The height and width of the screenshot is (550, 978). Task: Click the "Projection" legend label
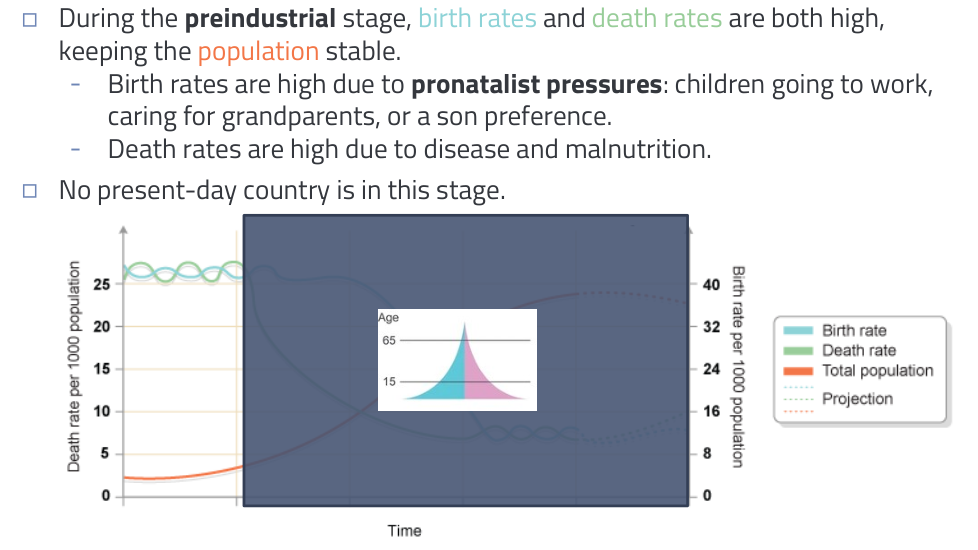857,399
